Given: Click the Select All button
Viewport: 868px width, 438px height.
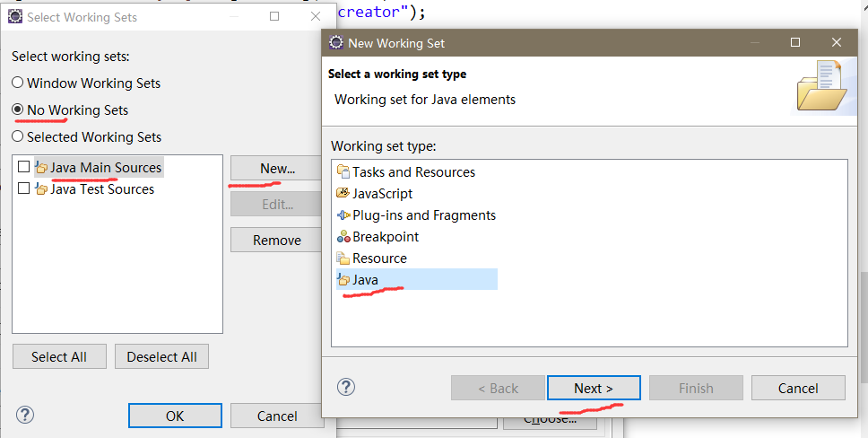Looking at the screenshot, I should click(59, 356).
